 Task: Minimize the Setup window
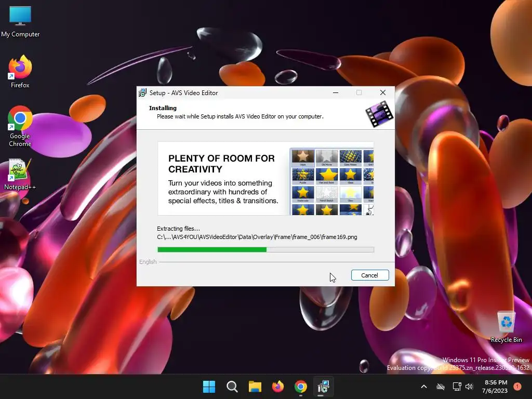(336, 92)
